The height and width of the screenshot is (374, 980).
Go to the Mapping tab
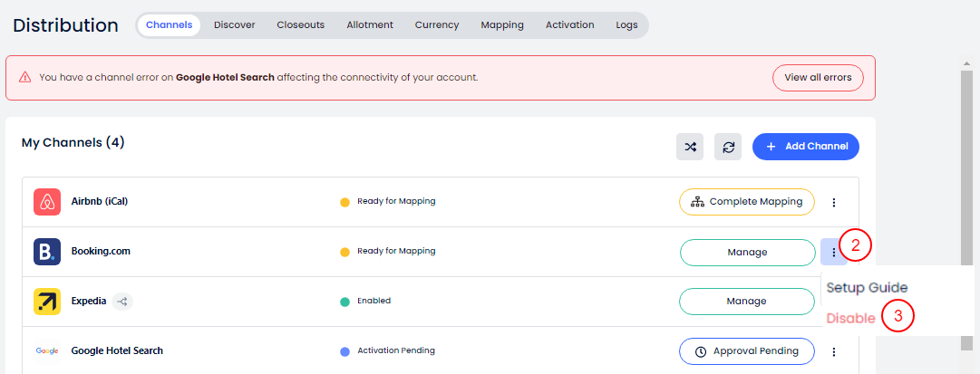coord(502,25)
